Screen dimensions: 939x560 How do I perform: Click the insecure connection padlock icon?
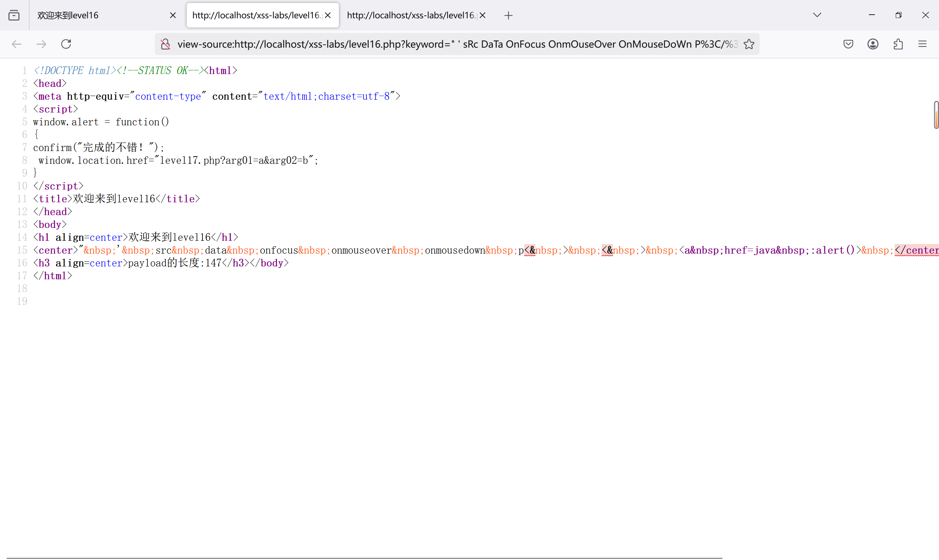pyautogui.click(x=165, y=44)
